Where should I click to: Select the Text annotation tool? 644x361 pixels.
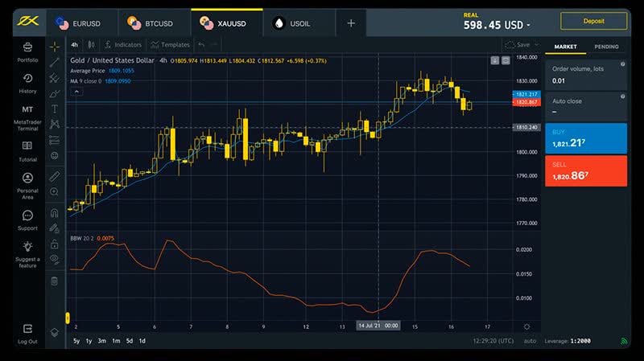click(x=55, y=109)
